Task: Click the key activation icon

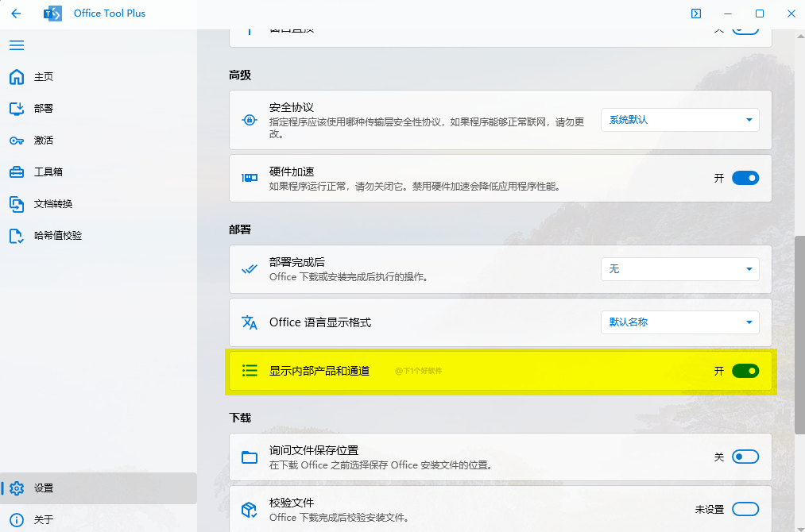Action: point(17,141)
